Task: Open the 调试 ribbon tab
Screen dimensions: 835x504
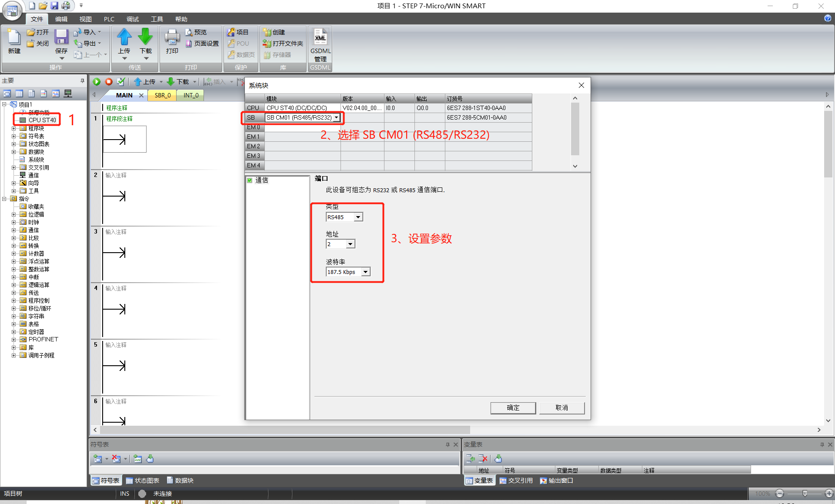Action: [133, 19]
